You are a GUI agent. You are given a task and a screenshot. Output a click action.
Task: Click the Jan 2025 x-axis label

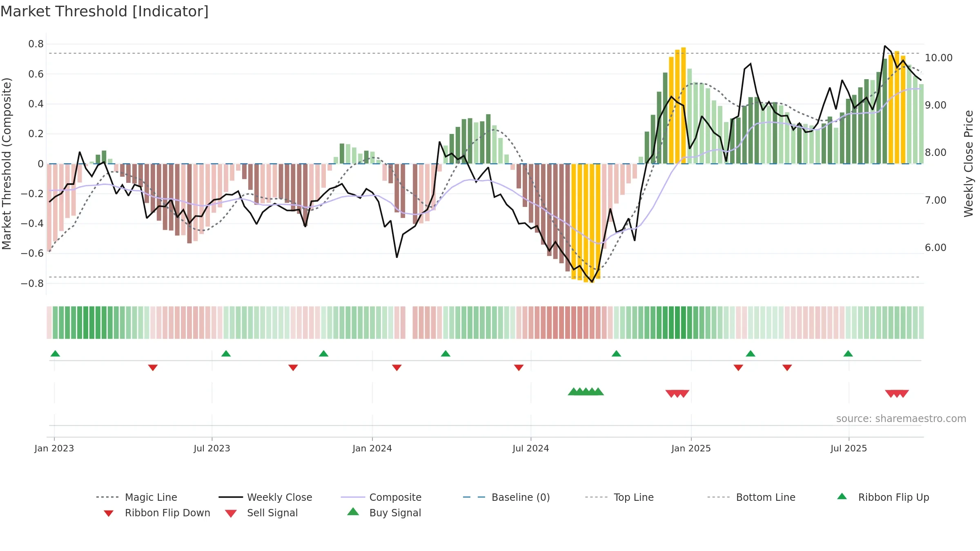coord(691,449)
